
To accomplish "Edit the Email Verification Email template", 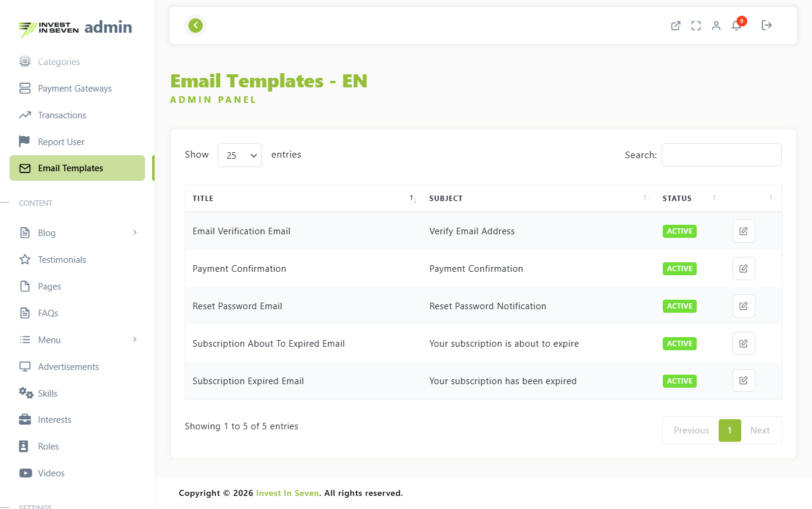I will [744, 231].
